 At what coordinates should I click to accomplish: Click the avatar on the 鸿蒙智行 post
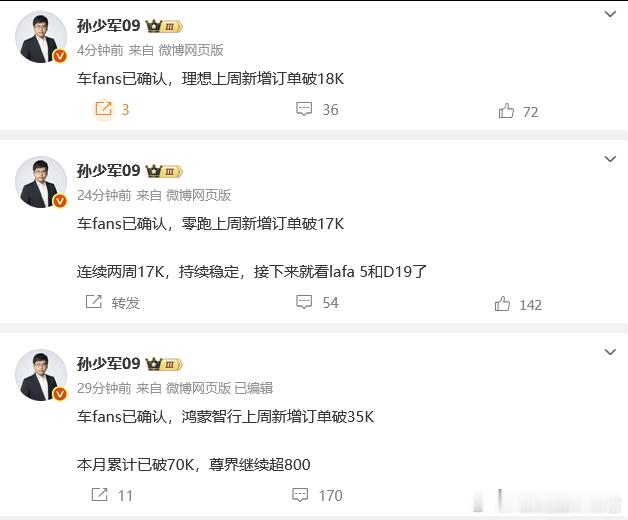click(41, 375)
